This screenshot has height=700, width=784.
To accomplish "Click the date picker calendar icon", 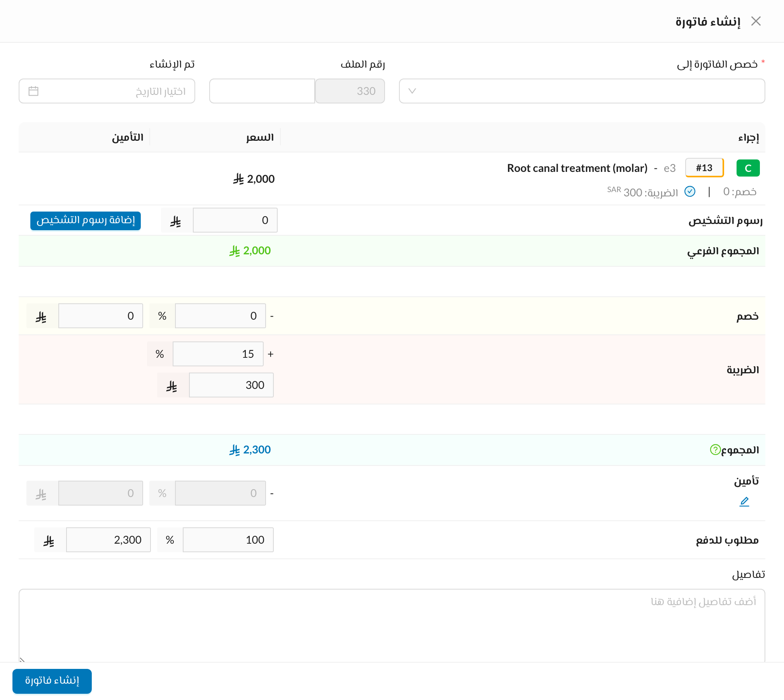I will (33, 91).
